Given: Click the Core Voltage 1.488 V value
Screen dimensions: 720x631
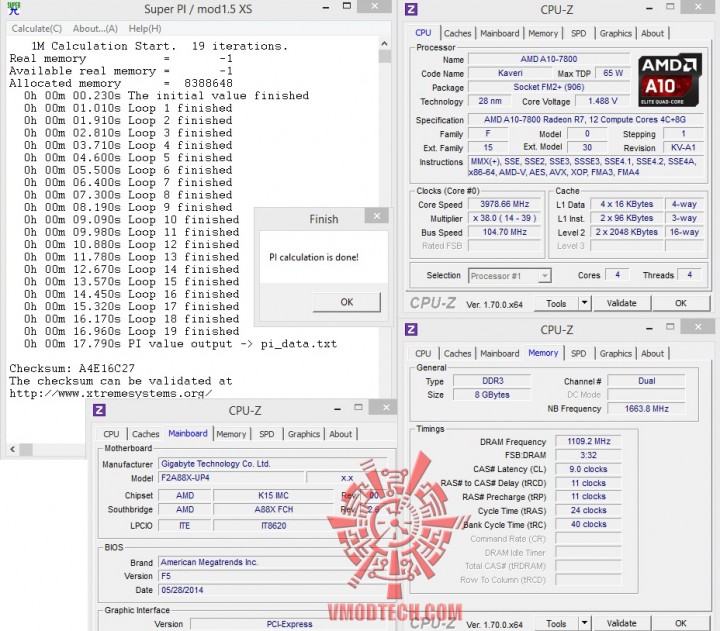Looking at the screenshot, I should click(602, 101).
